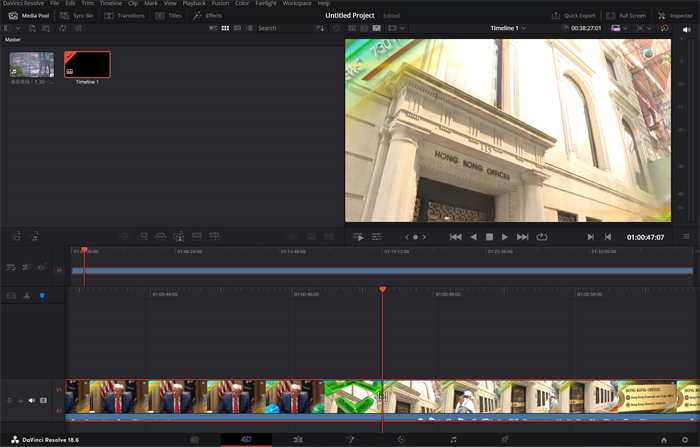
Task: Open the viewer zoom fit dropdown
Action: click(644, 28)
